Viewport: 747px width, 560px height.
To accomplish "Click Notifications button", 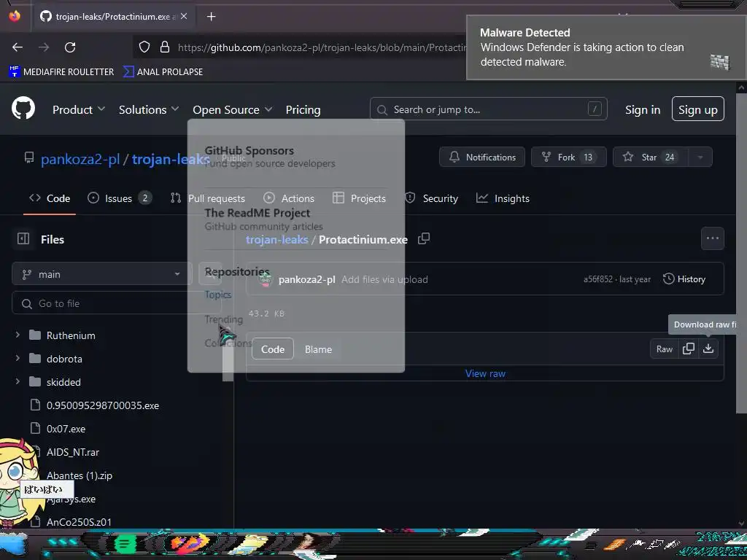I will tap(482, 157).
